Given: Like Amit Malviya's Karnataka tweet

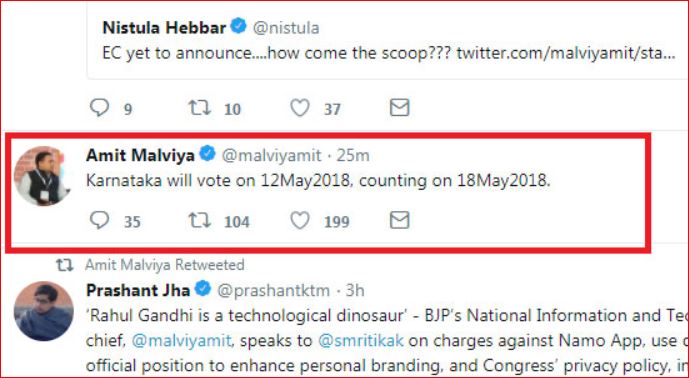Looking at the screenshot, I should [300, 220].
